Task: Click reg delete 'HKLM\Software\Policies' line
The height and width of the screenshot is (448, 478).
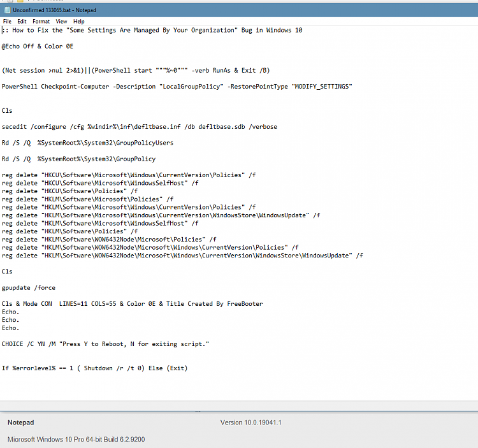Action: click(70, 231)
